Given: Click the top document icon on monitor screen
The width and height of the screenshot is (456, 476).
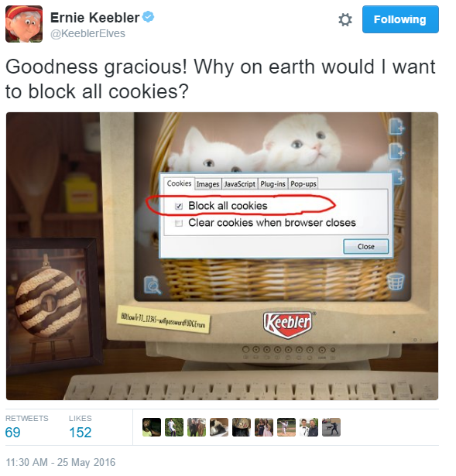Looking at the screenshot, I should point(396,126).
